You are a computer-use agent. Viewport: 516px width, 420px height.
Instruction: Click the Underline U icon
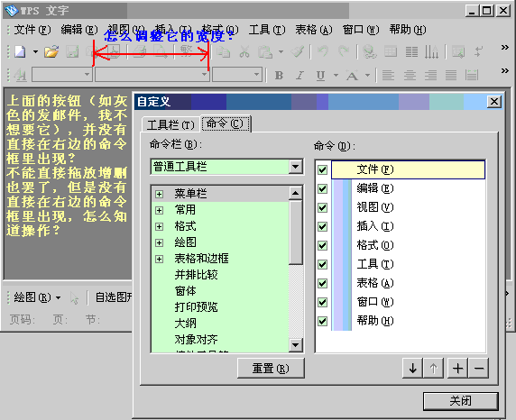pyautogui.click(x=320, y=76)
